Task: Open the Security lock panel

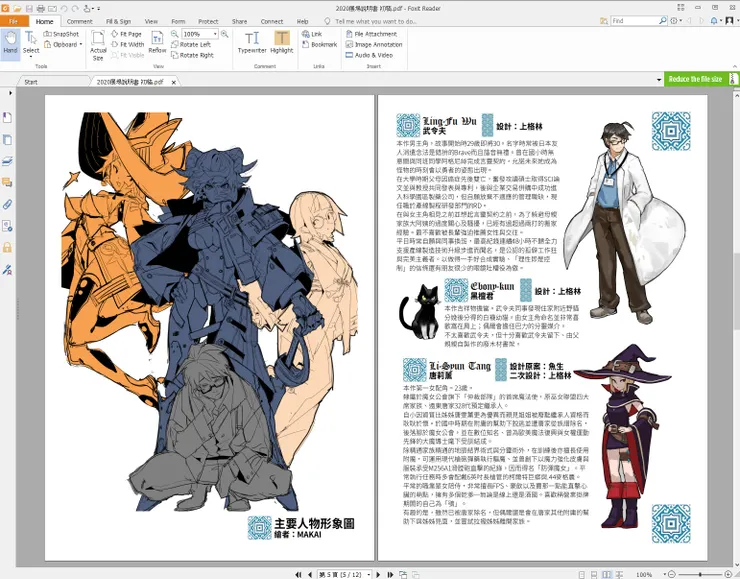Action: 7,247
